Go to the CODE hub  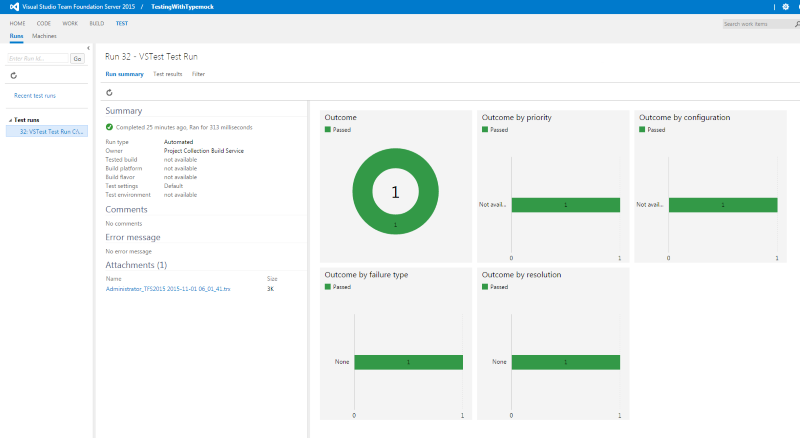44,22
